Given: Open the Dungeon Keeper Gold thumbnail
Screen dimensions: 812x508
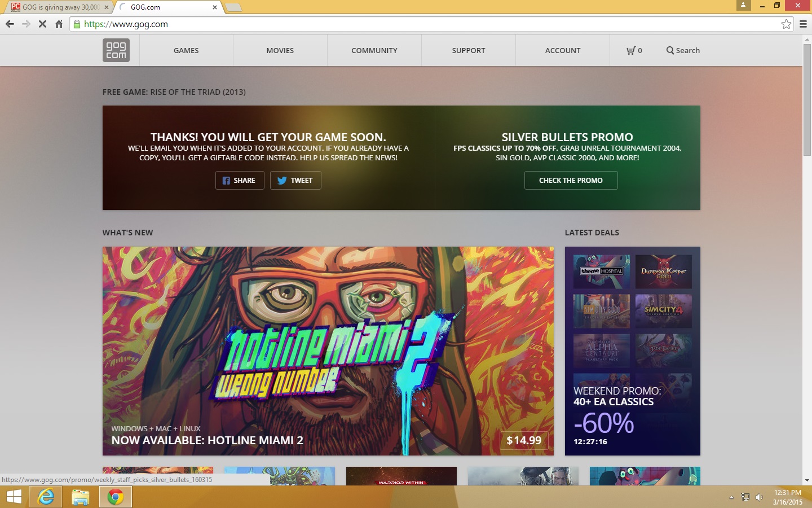Looking at the screenshot, I should tap(664, 271).
